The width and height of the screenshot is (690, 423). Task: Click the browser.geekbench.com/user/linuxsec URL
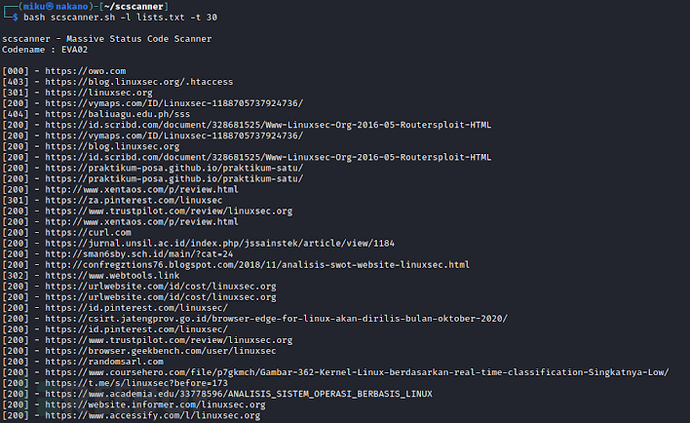(161, 351)
